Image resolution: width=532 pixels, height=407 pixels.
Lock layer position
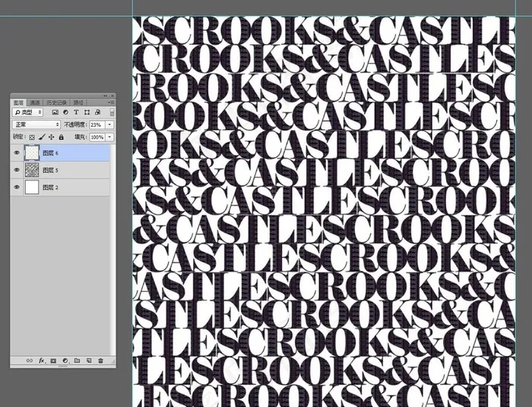(x=51, y=137)
